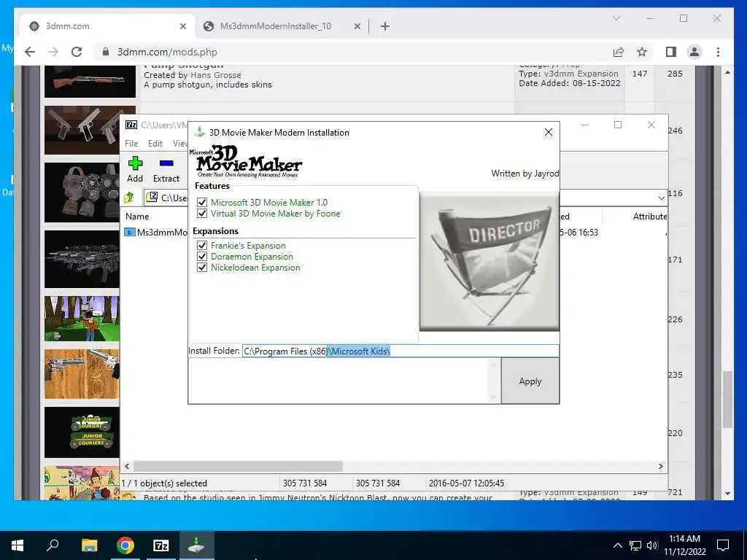Screen dimensions: 747x560
Task: Click the browser Forward arrow
Action: tap(53, 52)
